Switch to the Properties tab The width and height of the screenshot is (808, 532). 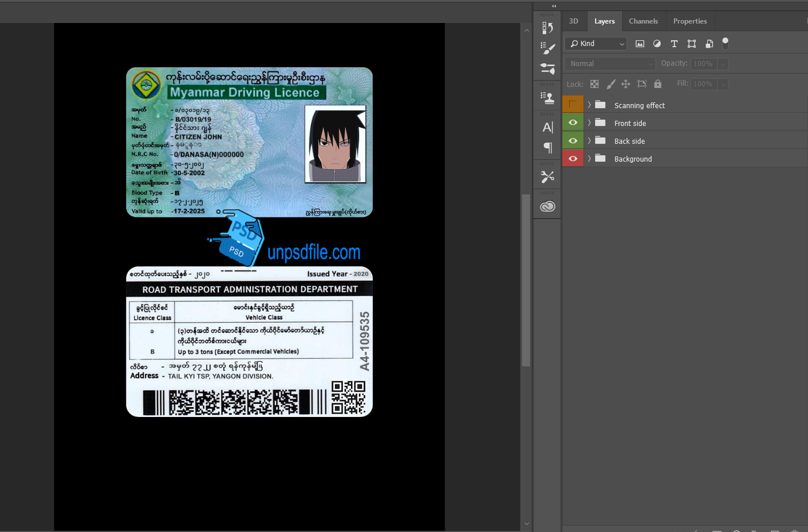689,21
